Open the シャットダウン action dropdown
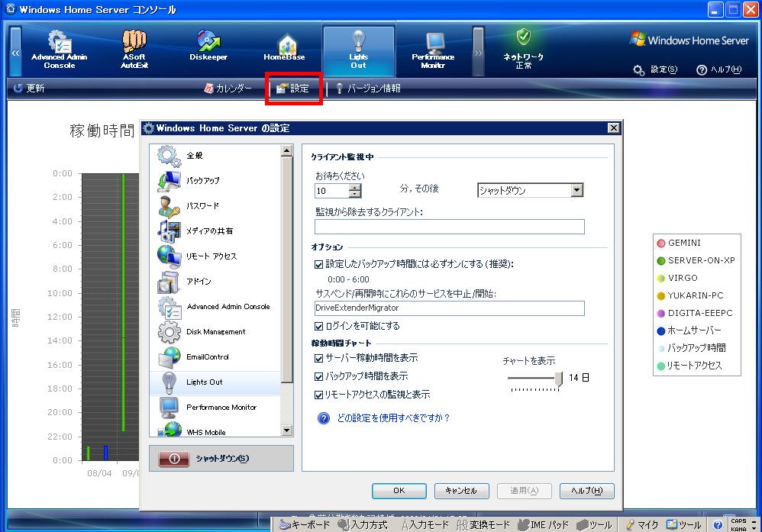The width and height of the screenshot is (762, 532). tap(577, 191)
